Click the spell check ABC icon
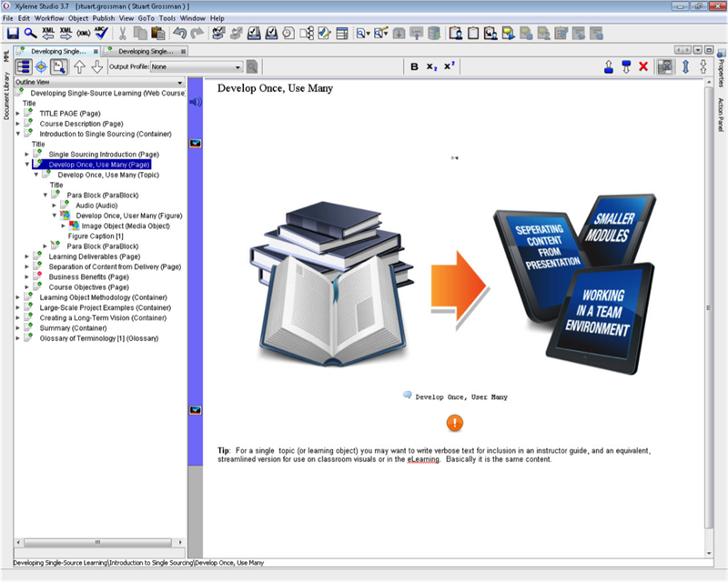 tap(101, 34)
